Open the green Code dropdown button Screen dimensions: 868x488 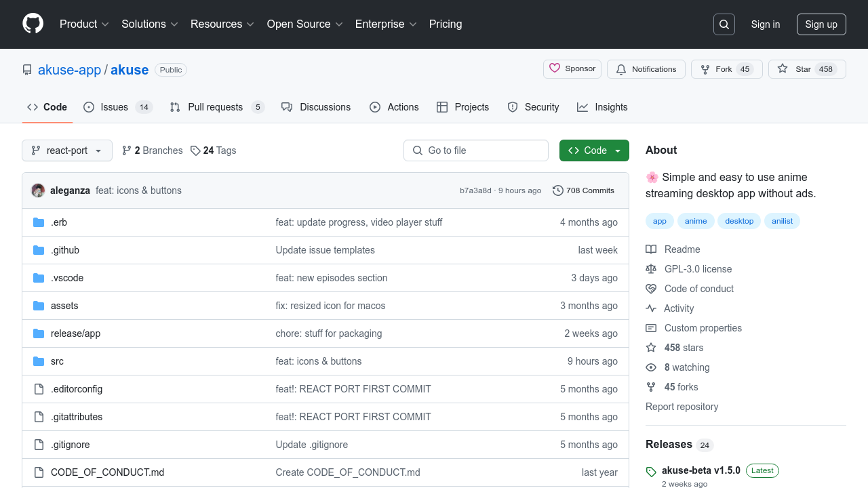594,150
